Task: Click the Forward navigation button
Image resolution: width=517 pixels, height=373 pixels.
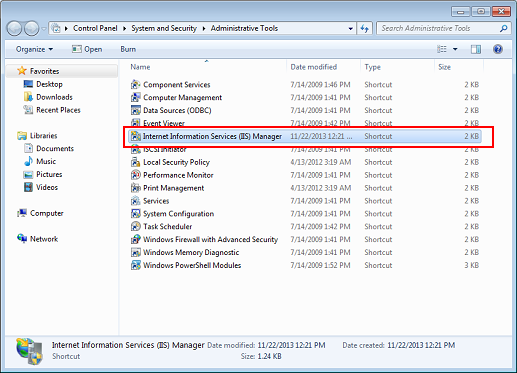Action: tap(32, 28)
